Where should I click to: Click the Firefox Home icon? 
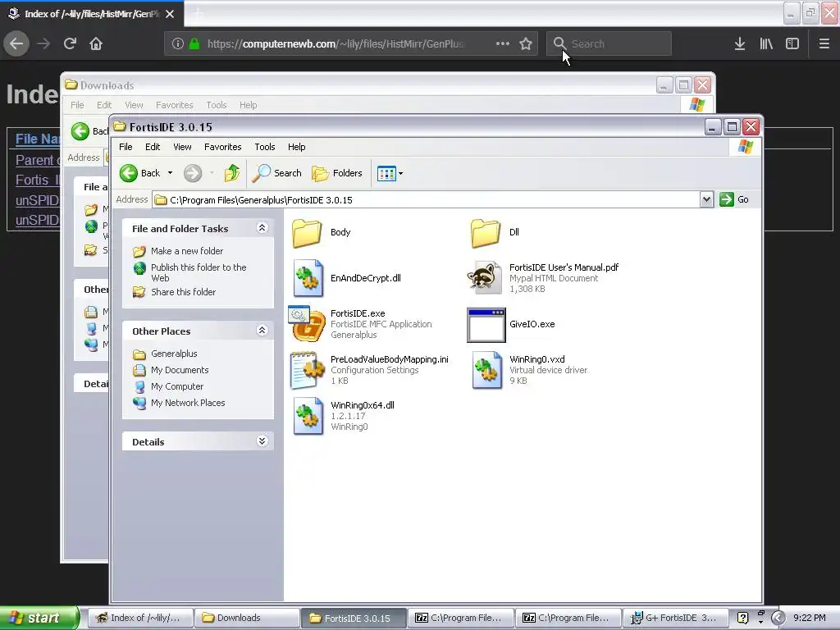point(96,43)
